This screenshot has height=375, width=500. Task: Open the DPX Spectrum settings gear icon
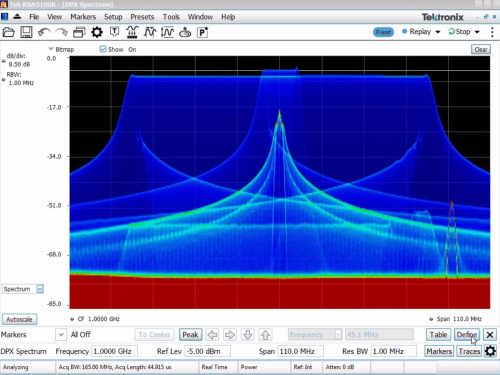(490, 351)
